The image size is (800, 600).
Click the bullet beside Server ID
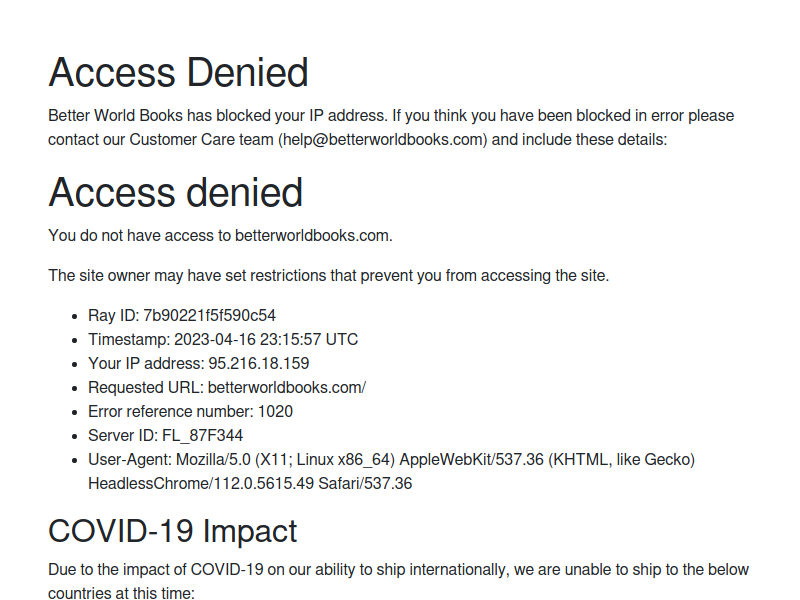tap(75, 436)
